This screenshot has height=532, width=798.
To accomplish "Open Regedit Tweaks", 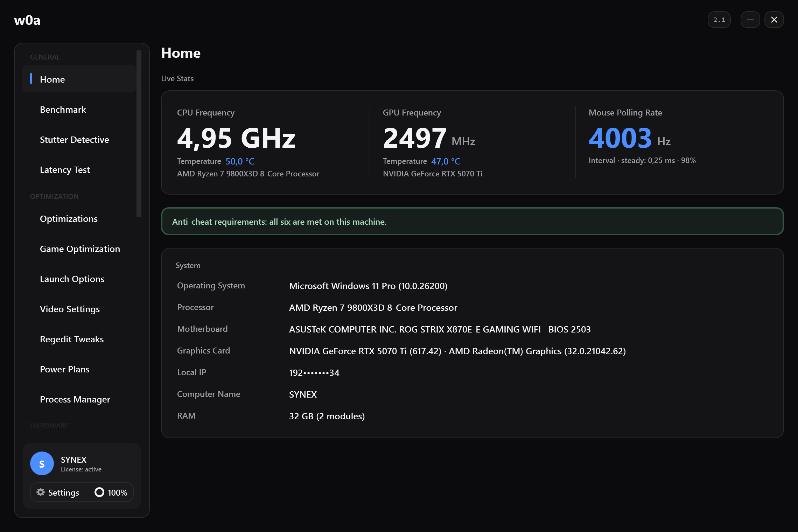I will [x=79, y=339].
